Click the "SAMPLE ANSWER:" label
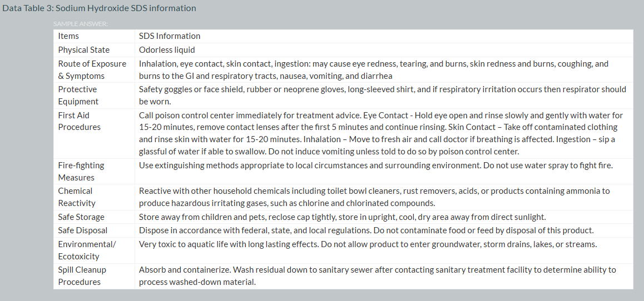 point(81,24)
